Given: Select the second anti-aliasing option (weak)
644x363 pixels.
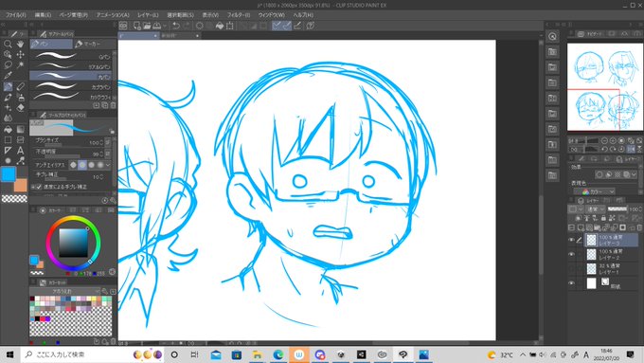Looking at the screenshot, I should tap(82, 165).
